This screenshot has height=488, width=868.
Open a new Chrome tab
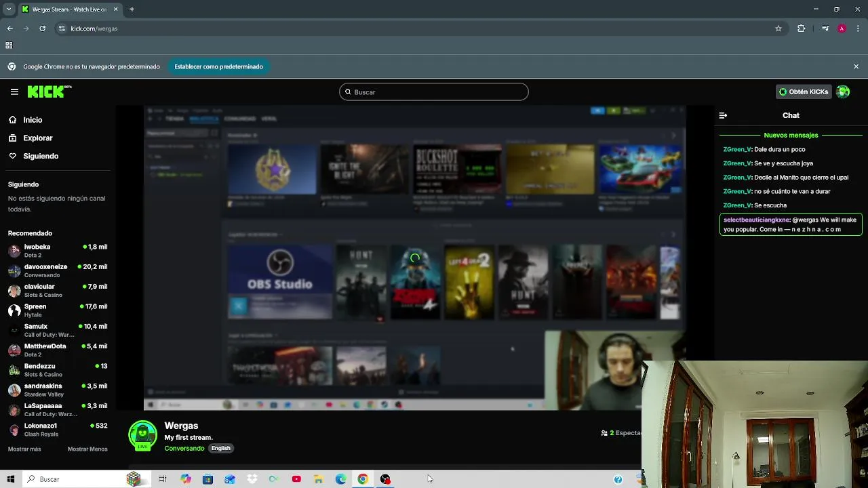point(132,9)
